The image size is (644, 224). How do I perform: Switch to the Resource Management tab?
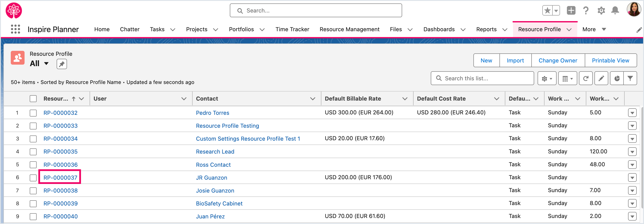click(349, 30)
